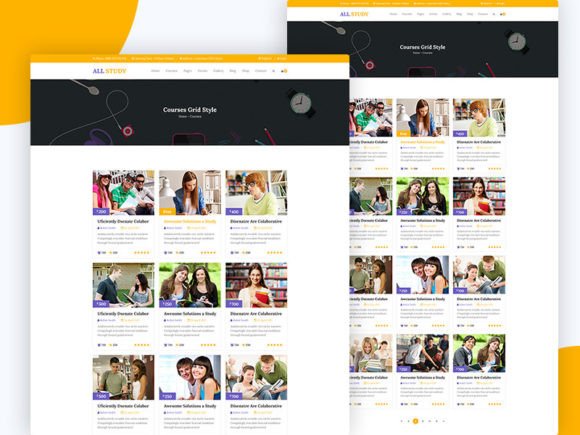Click the Register link in front page top bar
Screen dimensions: 580x435
(x=266, y=58)
